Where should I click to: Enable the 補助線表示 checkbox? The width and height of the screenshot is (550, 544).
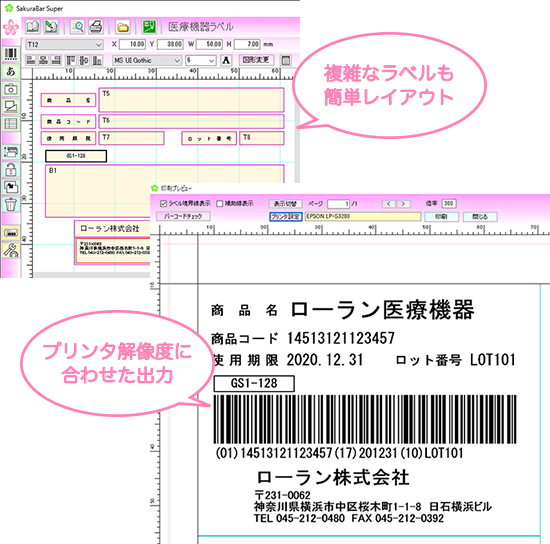220,204
